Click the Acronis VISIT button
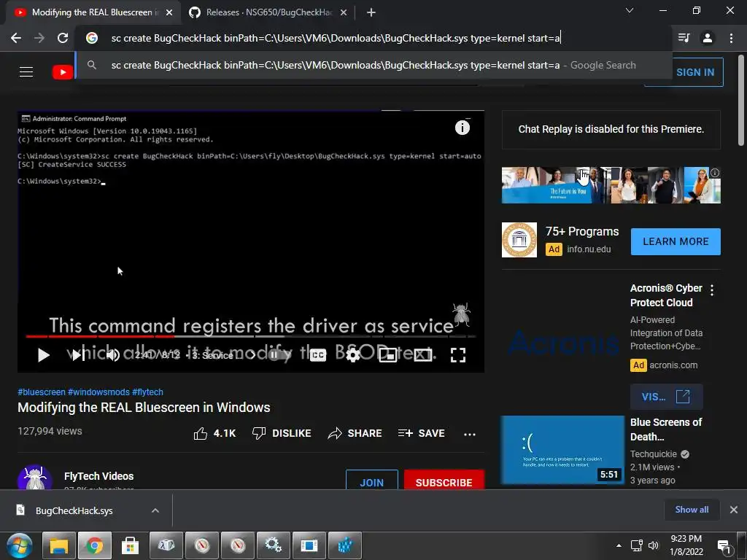 coord(667,397)
